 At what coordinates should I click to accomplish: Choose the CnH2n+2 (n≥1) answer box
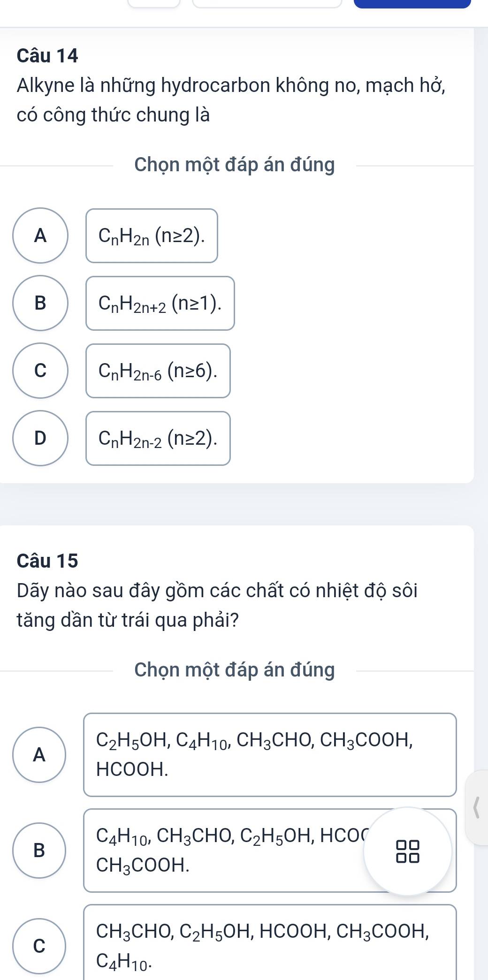click(160, 303)
